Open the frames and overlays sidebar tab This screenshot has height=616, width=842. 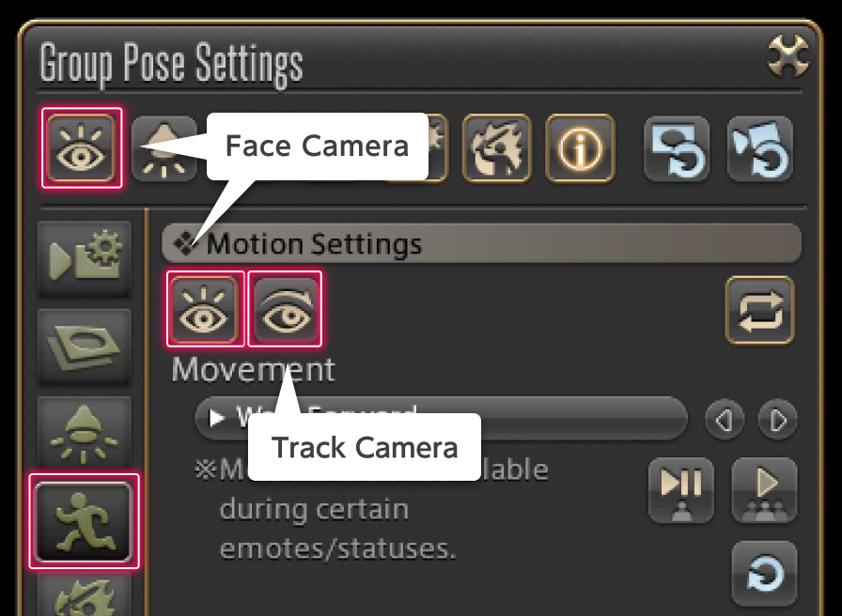[84, 345]
